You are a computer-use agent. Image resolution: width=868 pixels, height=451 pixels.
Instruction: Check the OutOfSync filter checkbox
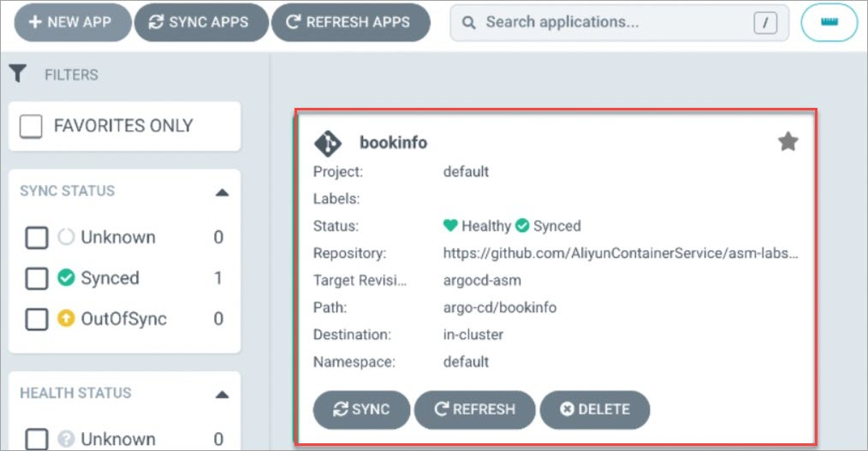point(37,319)
